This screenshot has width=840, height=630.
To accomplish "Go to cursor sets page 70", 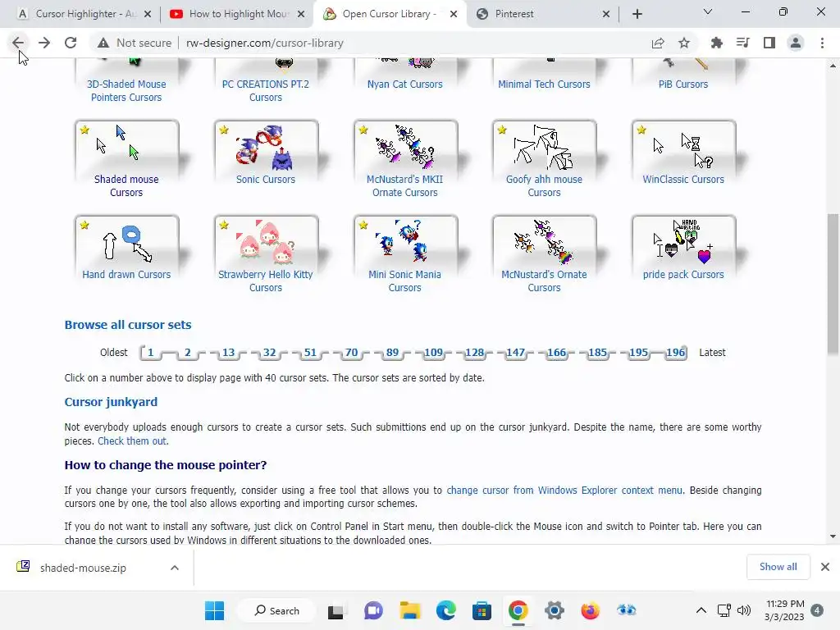I will [x=351, y=353].
